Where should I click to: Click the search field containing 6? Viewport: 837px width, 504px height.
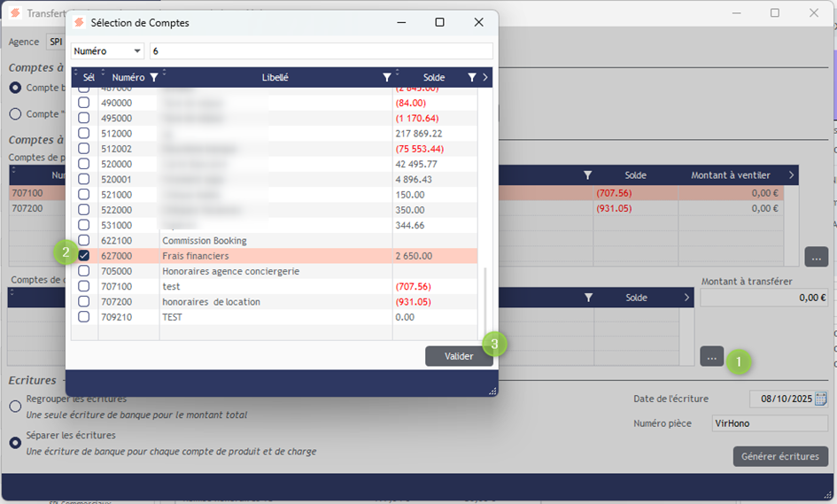point(321,51)
